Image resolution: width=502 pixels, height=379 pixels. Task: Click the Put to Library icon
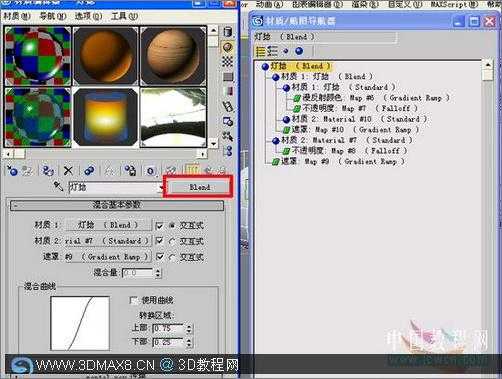[x=130, y=171]
